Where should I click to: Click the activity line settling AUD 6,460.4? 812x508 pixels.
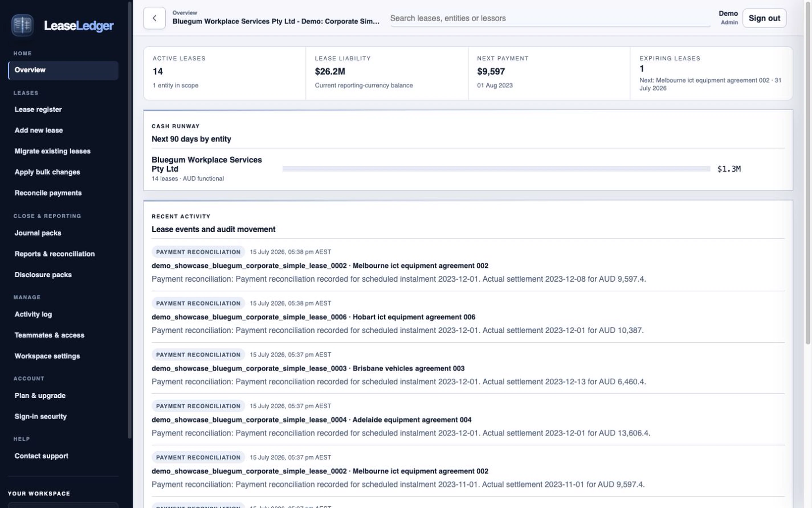coord(399,382)
